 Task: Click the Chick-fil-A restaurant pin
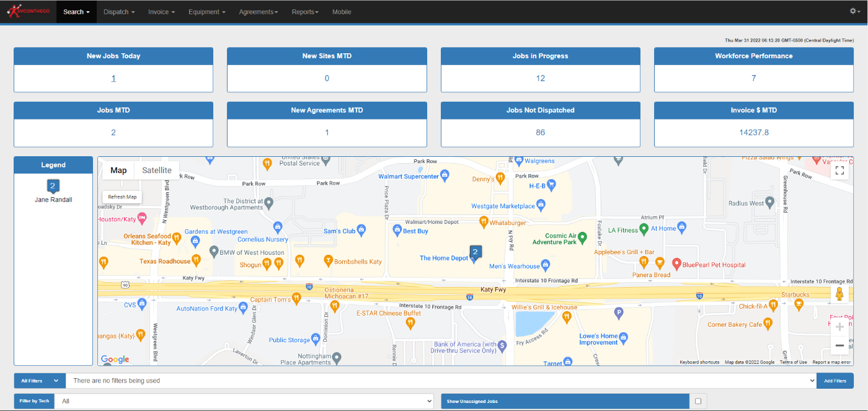774,305
